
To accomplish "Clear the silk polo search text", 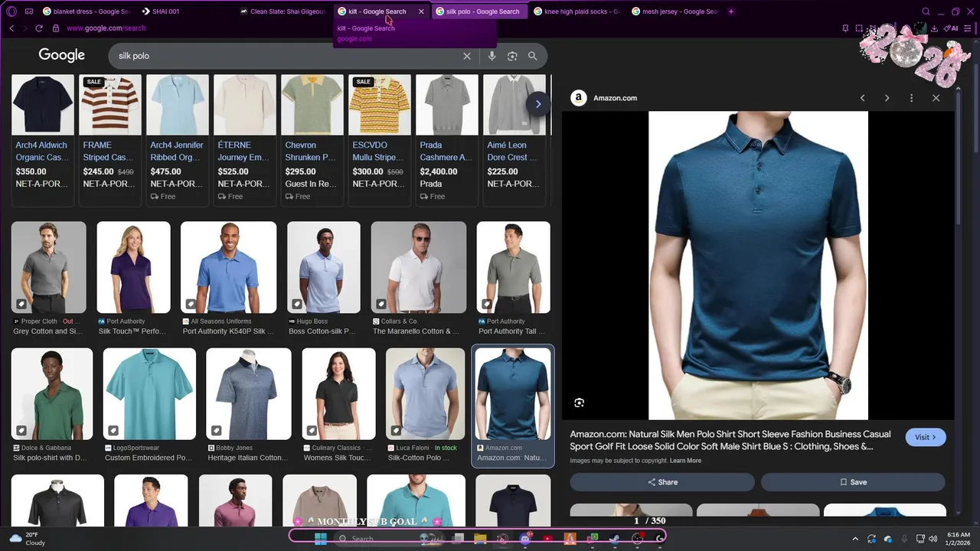I will (467, 56).
